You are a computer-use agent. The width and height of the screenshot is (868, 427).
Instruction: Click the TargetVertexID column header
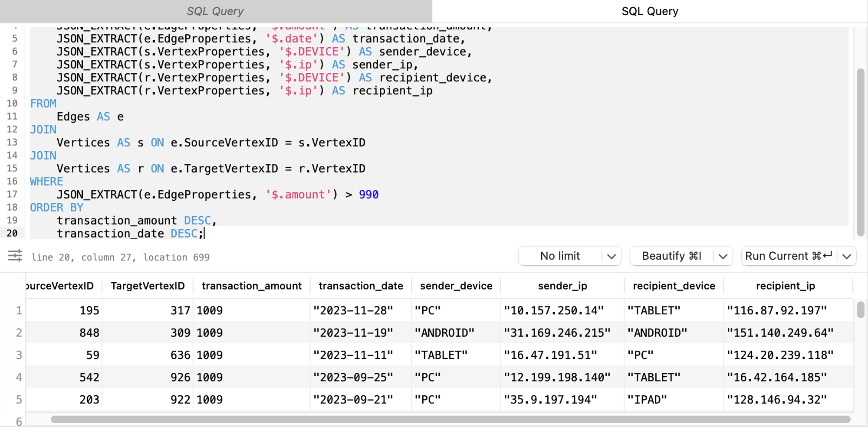[x=148, y=286]
